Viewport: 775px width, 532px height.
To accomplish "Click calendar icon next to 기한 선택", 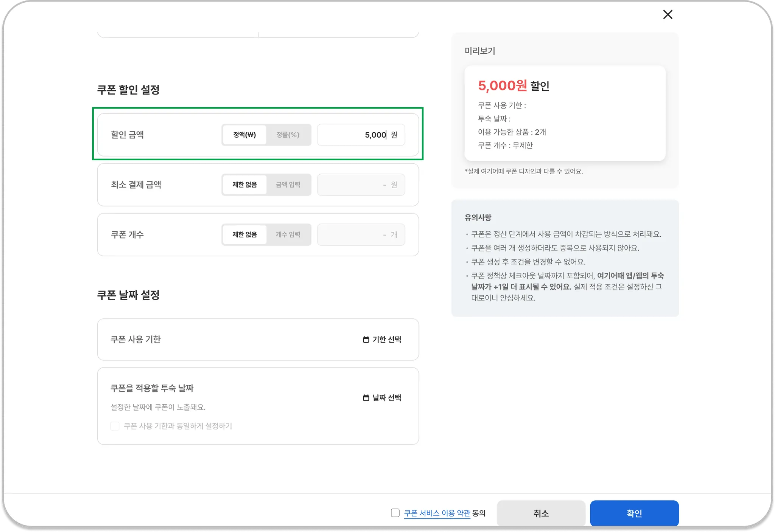I will click(x=366, y=340).
